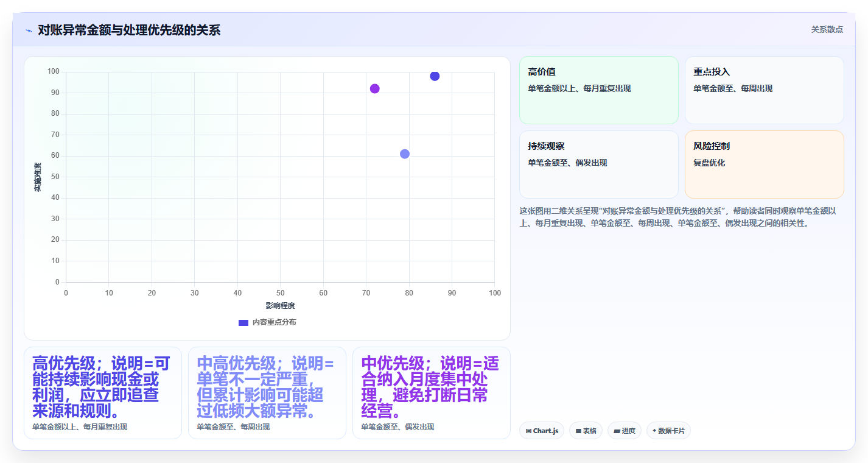Click the 进度 tag chip

coord(625,431)
